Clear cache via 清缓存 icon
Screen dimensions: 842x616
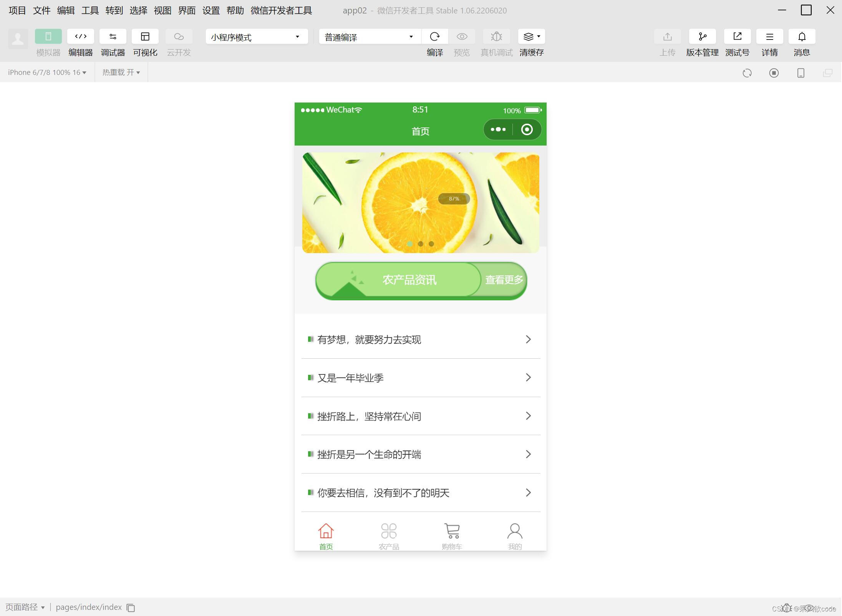(529, 36)
